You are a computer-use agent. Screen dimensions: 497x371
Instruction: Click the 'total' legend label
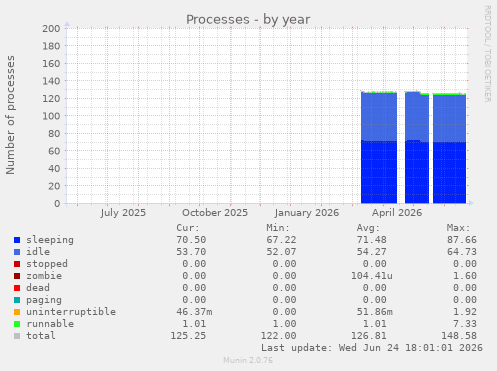point(41,336)
